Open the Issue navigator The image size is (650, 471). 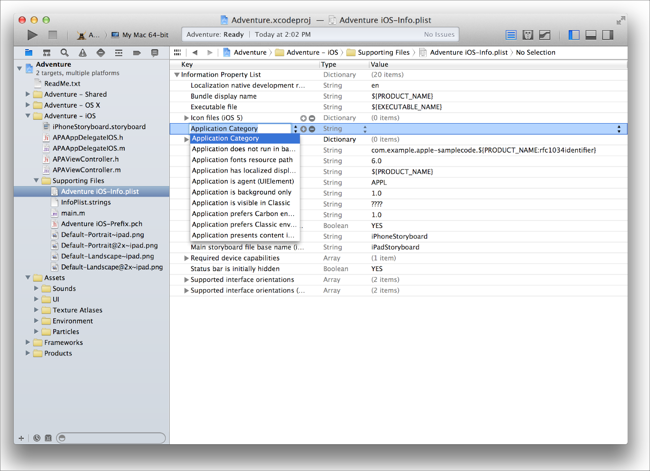(x=83, y=53)
